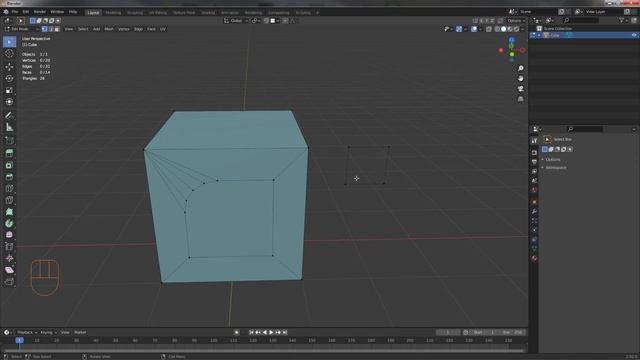Toggle the camera view icon

520,89
